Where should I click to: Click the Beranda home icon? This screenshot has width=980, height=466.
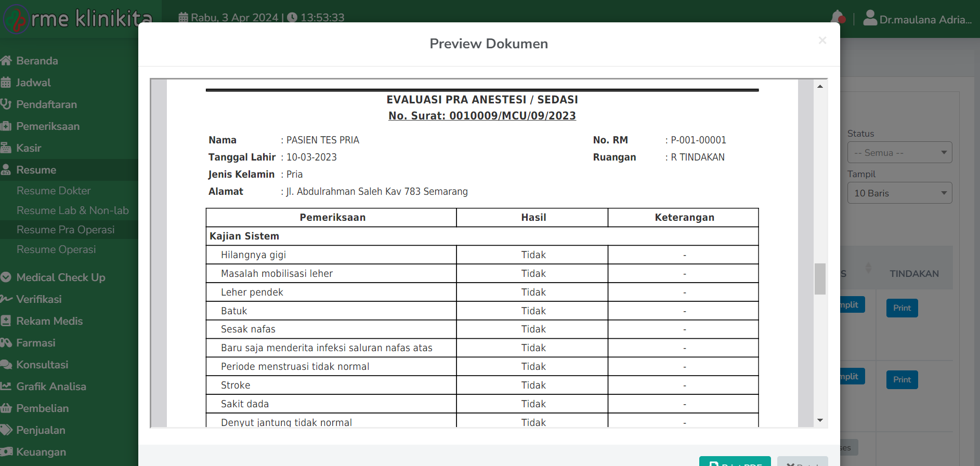[x=6, y=61]
